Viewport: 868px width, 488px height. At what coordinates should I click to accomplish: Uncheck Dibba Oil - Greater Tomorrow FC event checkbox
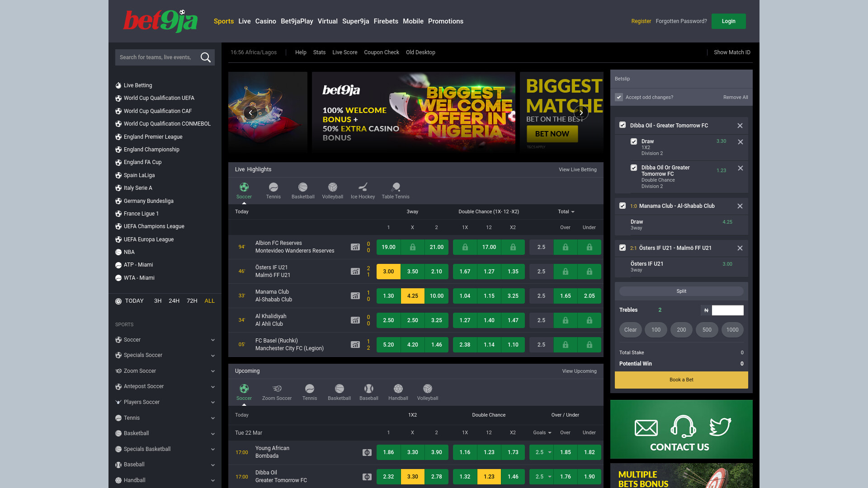623,125
